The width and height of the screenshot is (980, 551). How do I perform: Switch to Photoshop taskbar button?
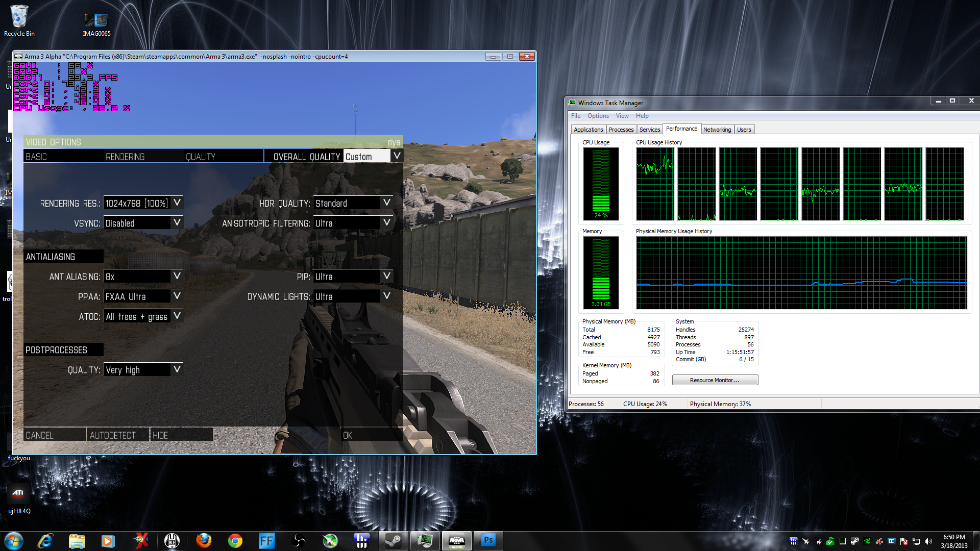[x=488, y=541]
